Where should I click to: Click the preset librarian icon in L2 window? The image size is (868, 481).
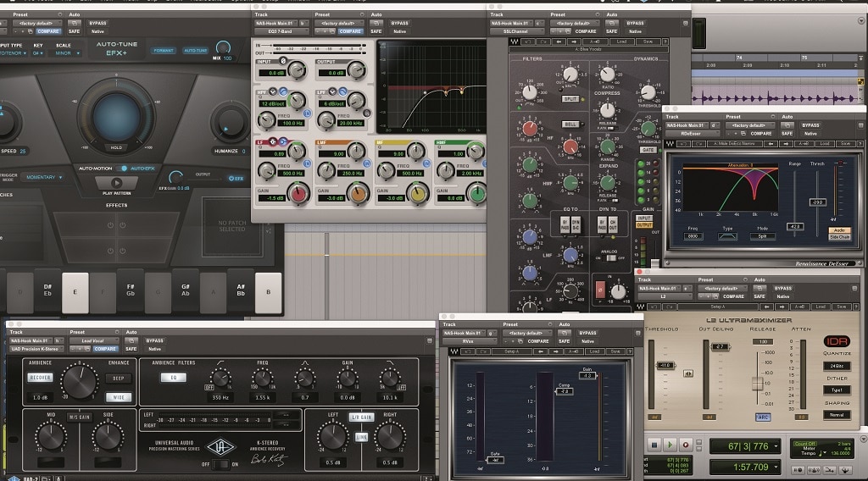pyautogui.click(x=715, y=296)
